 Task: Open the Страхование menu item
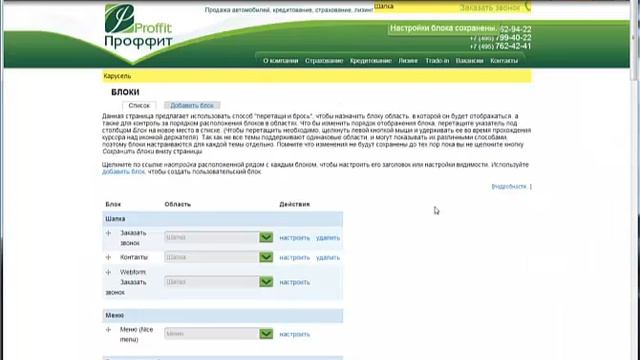[324, 60]
